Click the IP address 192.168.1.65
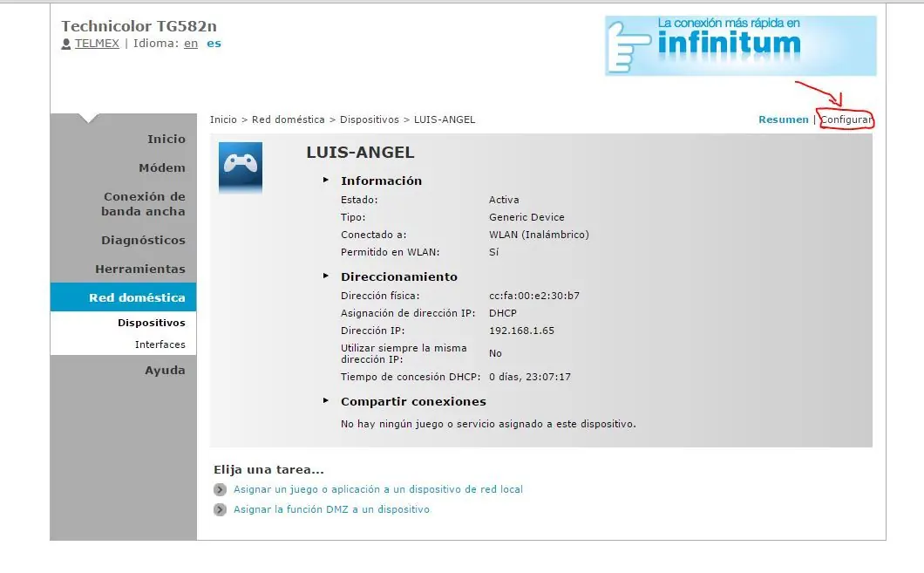The width and height of the screenshot is (924, 573). [x=521, y=331]
